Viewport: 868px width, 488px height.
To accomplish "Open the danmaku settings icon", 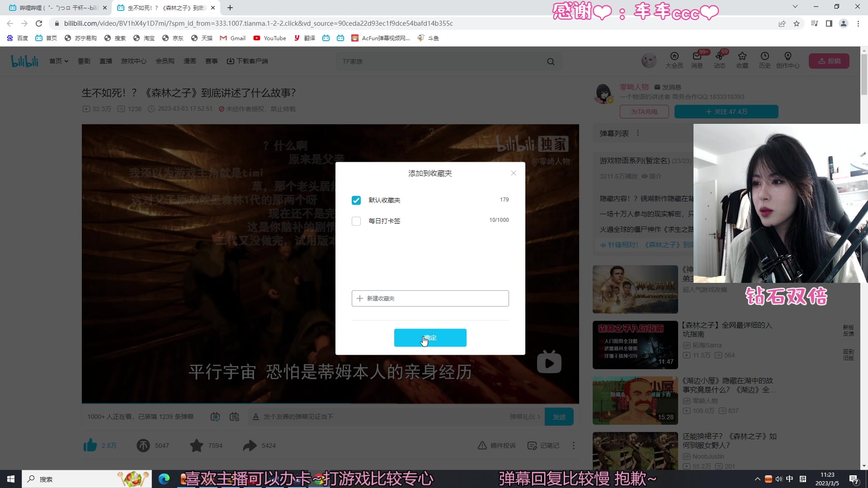I will tap(234, 417).
